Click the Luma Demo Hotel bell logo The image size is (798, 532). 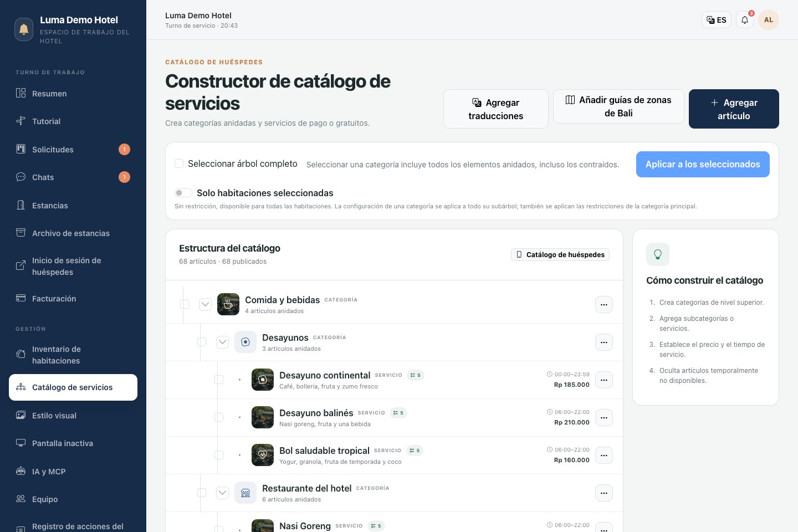(24, 29)
